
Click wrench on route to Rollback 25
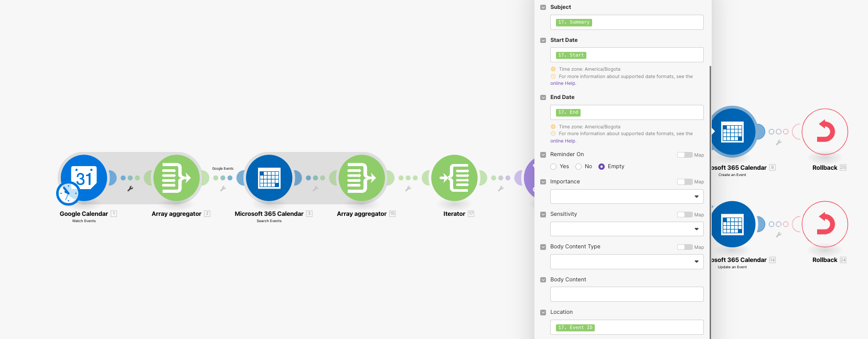(779, 143)
